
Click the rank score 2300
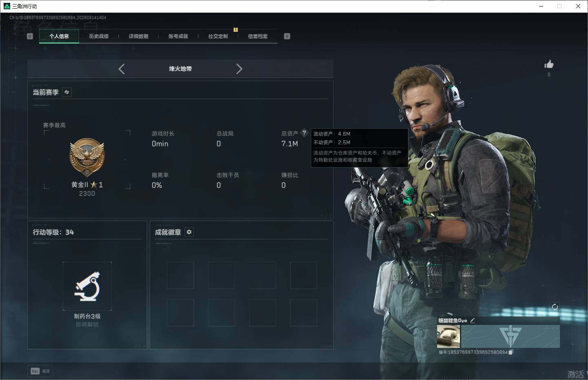87,194
